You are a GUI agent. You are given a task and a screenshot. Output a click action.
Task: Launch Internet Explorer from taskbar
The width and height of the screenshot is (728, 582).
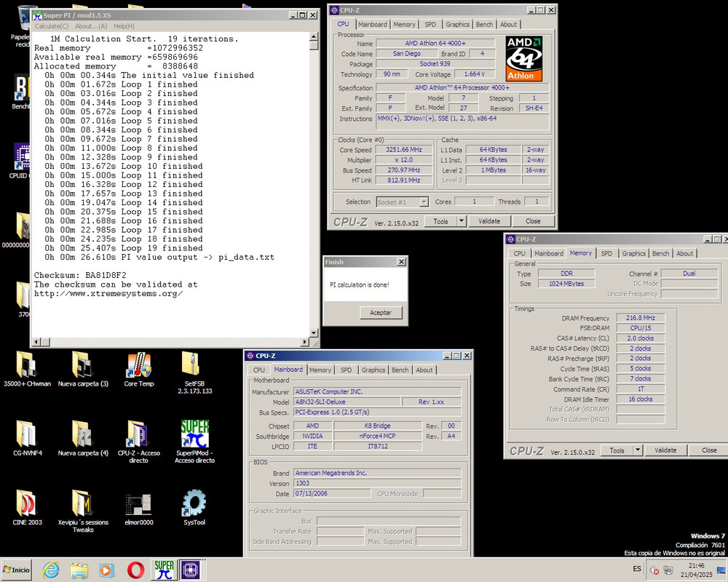[x=51, y=570]
